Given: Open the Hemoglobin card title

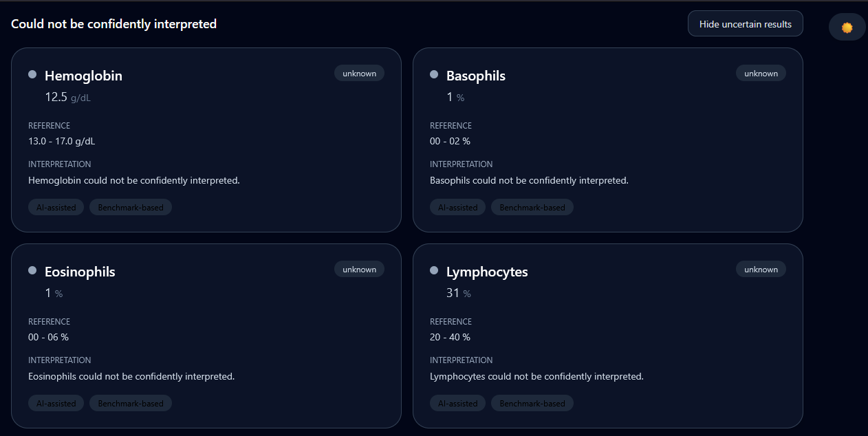Looking at the screenshot, I should coord(83,76).
